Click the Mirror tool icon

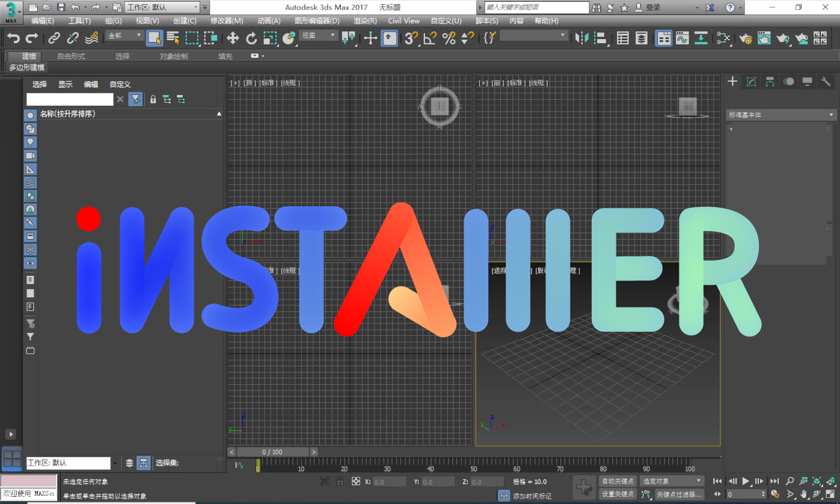coord(581,38)
